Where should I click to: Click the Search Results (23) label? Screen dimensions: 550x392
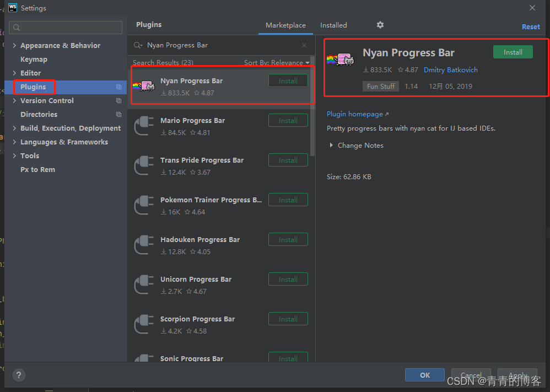(x=163, y=62)
